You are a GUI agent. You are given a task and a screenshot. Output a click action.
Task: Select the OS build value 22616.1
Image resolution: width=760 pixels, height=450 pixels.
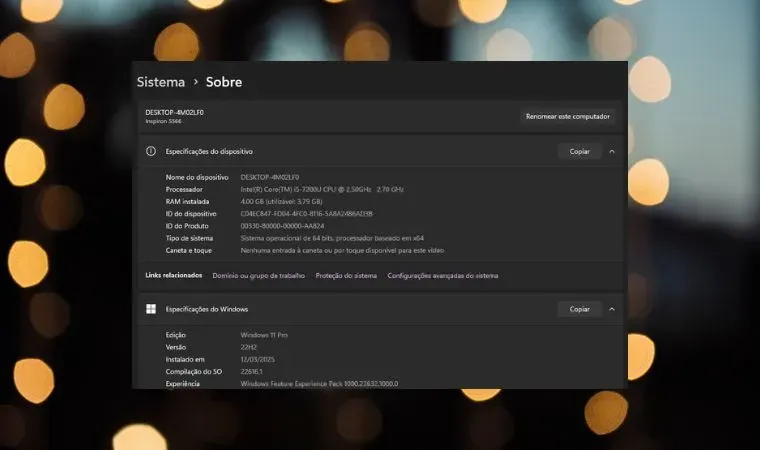pyautogui.click(x=252, y=371)
